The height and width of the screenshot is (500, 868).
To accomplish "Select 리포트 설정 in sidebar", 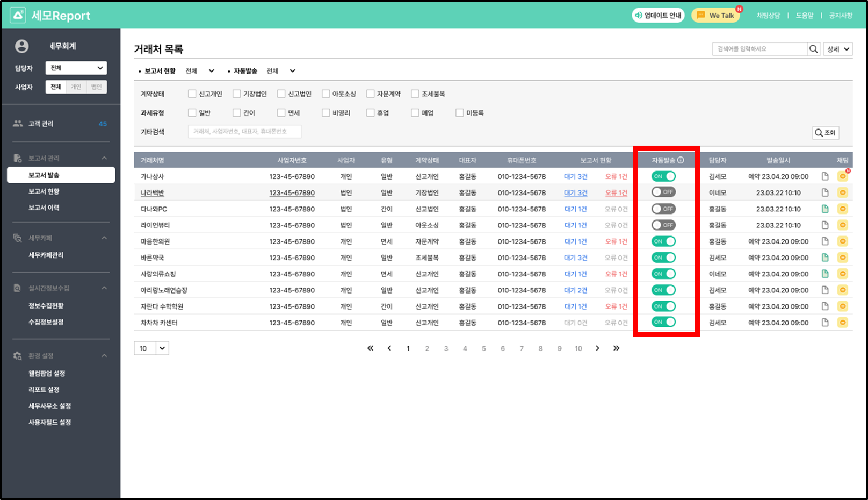I will point(44,390).
